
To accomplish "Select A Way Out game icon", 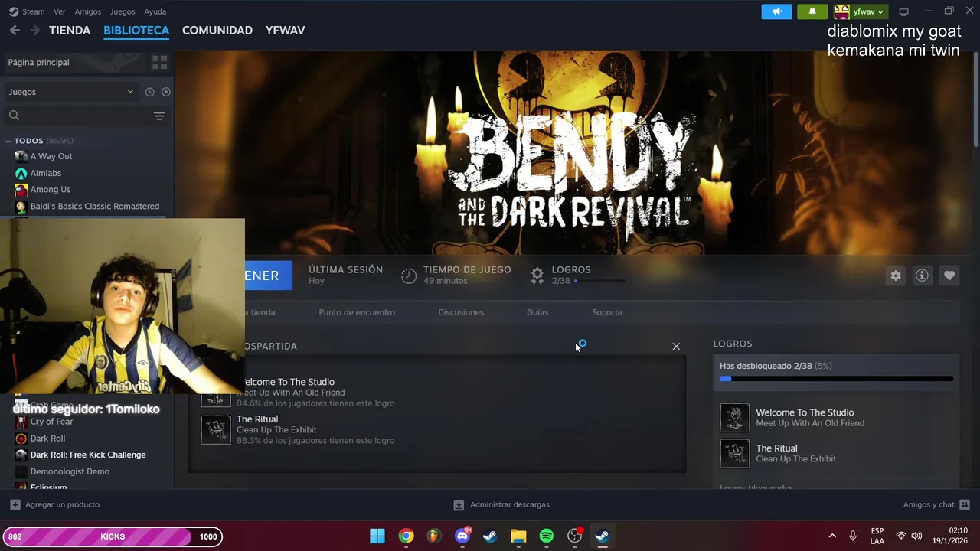I will 21,156.
